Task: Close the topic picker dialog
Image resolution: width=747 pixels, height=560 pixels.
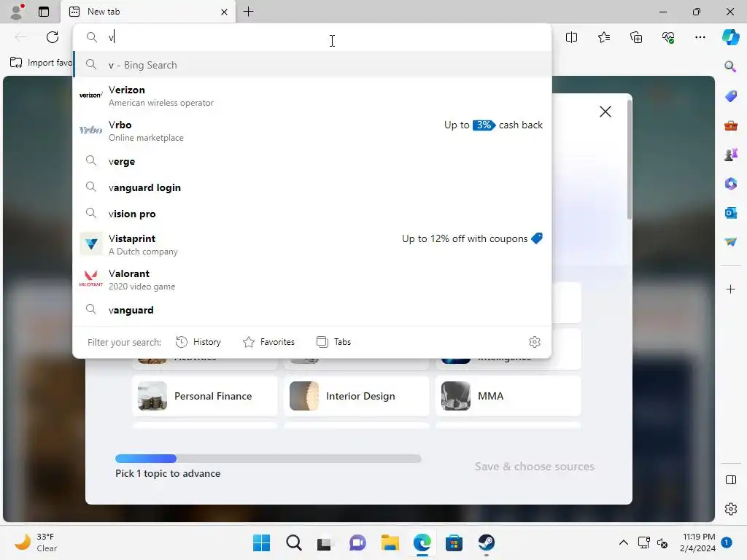Action: coord(605,112)
